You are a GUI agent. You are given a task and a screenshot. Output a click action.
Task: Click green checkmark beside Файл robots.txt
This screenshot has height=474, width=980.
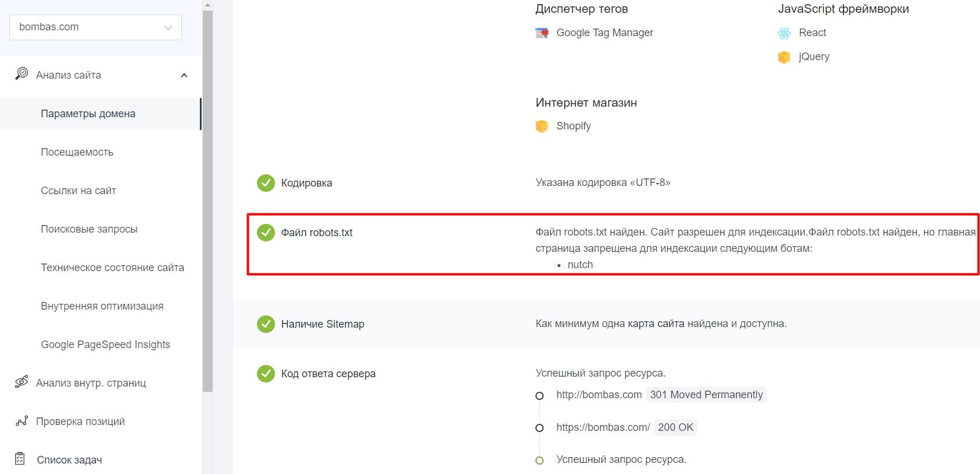click(266, 233)
